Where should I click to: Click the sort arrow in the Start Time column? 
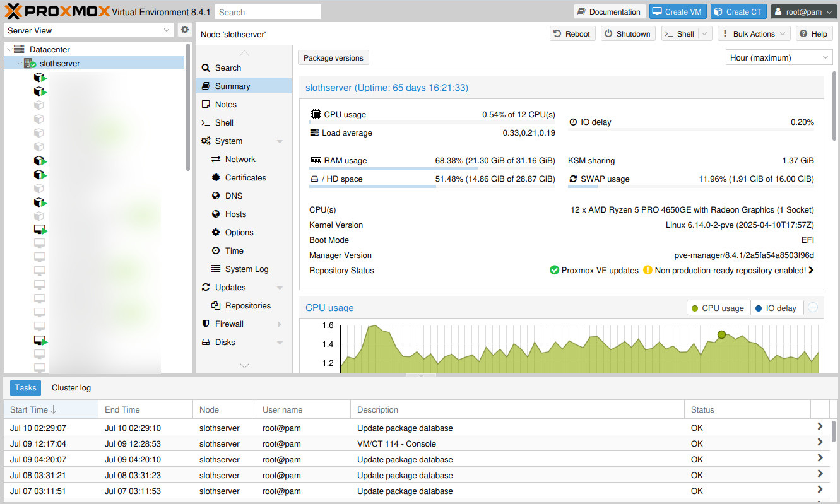point(54,410)
